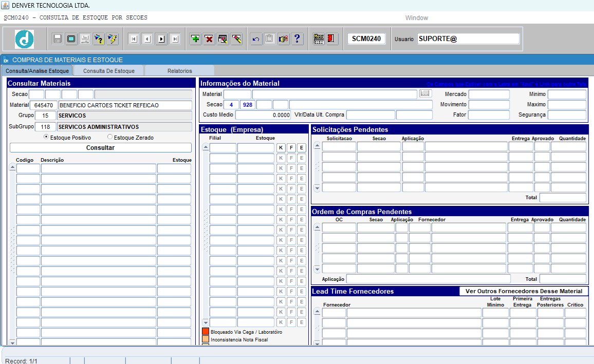Click the enabled E button in Estoque
The image size is (594, 364).
302,148
